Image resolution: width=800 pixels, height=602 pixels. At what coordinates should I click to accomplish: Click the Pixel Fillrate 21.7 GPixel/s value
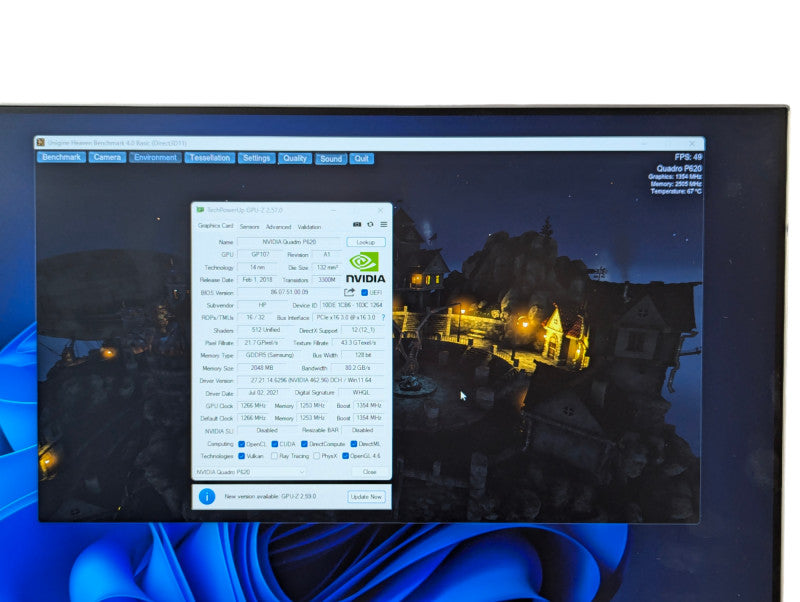pyautogui.click(x=261, y=343)
